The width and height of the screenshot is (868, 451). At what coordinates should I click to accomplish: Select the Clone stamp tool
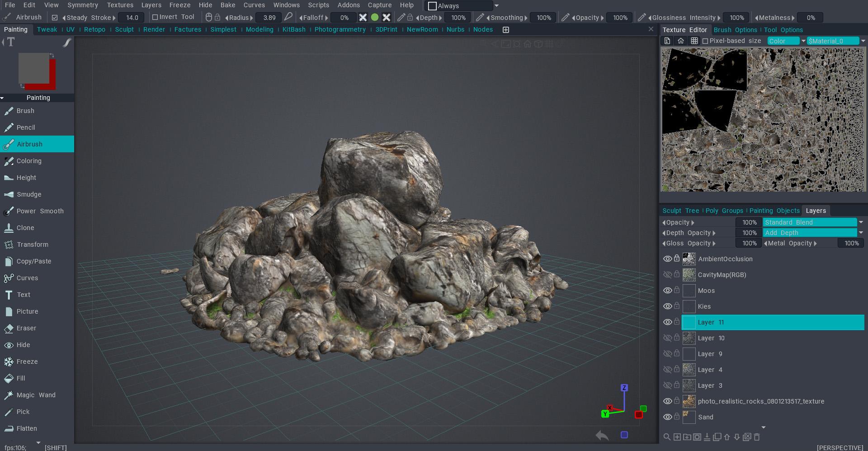click(x=25, y=228)
